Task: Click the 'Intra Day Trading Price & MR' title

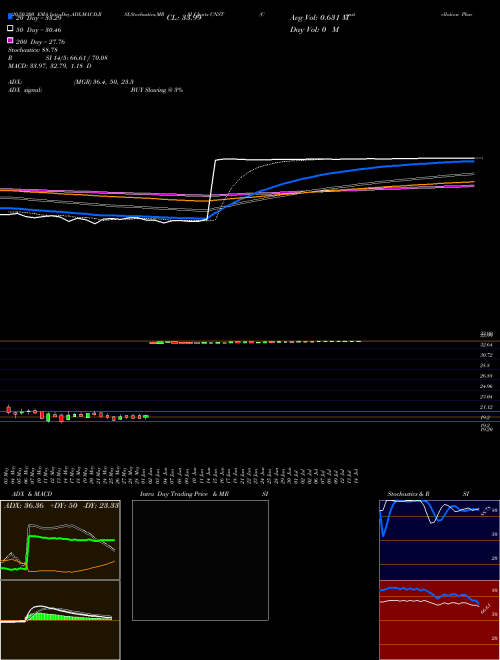Action: [x=184, y=494]
